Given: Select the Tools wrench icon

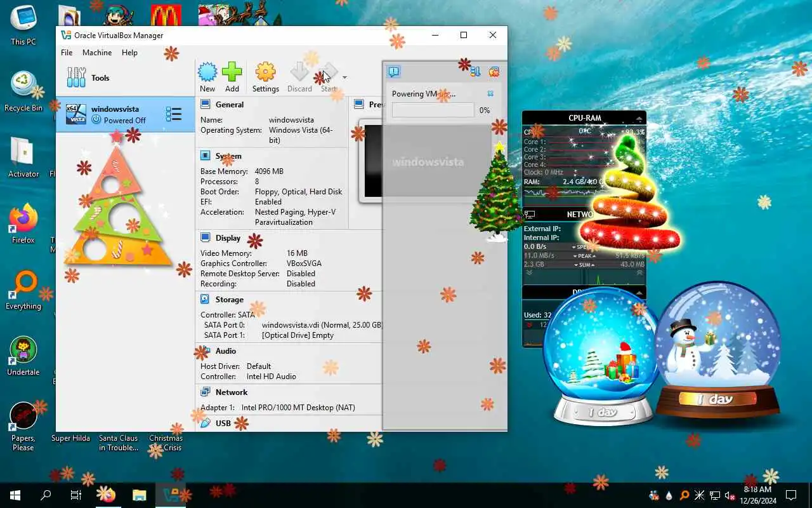Looking at the screenshot, I should coord(76,77).
